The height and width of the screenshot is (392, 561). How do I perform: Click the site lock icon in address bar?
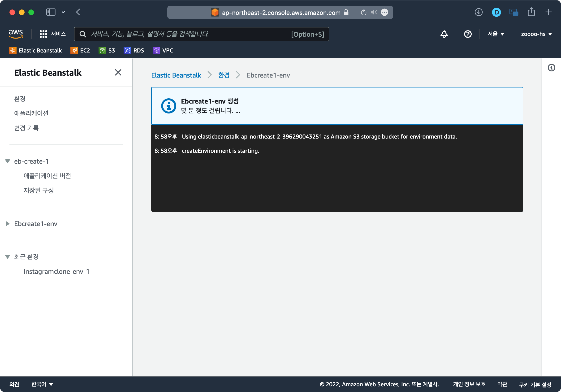pos(346,12)
